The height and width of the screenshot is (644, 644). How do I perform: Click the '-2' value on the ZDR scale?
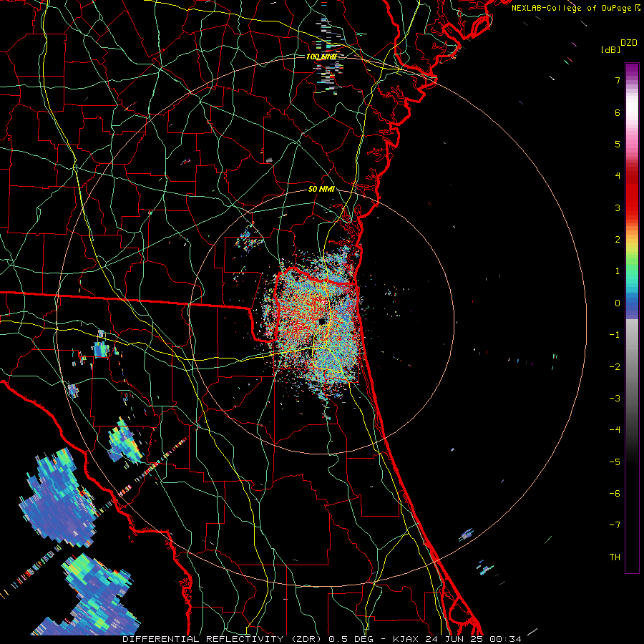point(615,366)
